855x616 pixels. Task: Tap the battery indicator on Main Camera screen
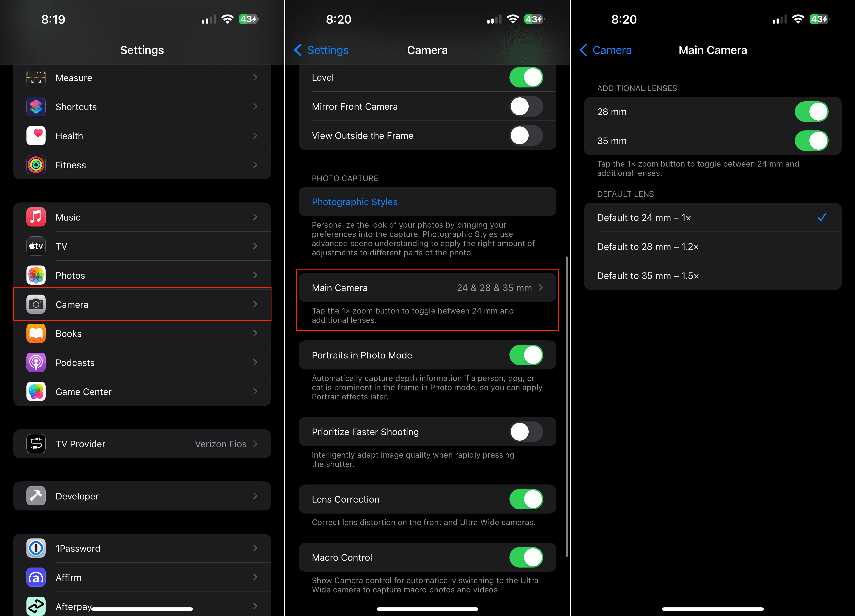pyautogui.click(x=820, y=19)
